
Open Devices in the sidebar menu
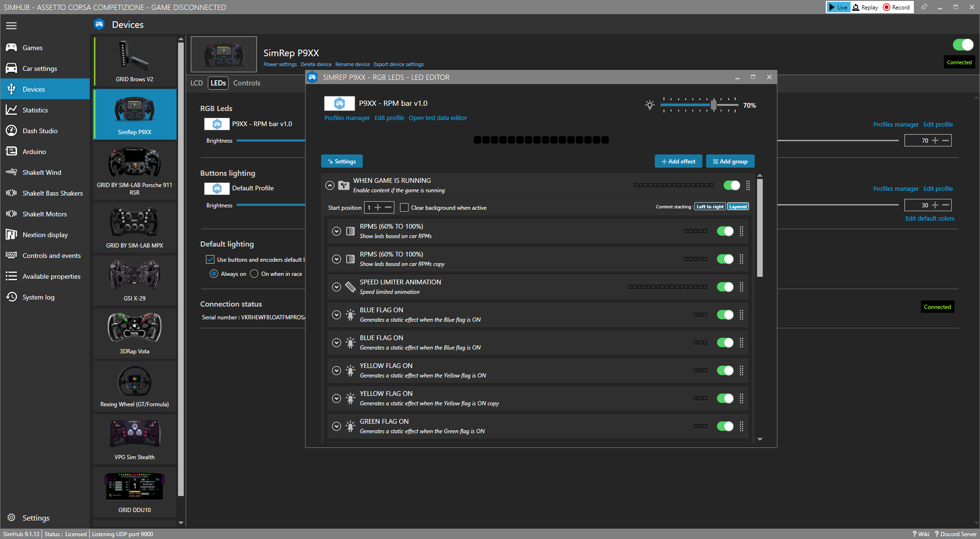(x=45, y=89)
